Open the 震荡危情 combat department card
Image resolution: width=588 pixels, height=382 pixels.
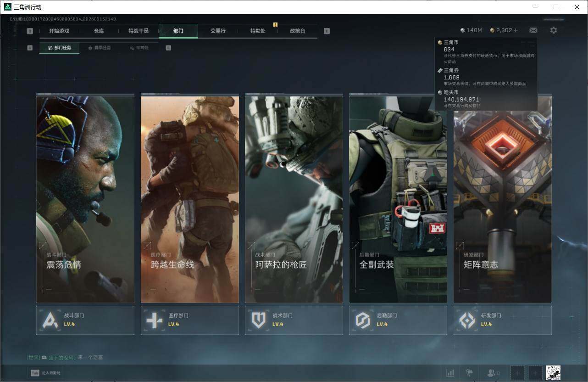[x=85, y=199]
